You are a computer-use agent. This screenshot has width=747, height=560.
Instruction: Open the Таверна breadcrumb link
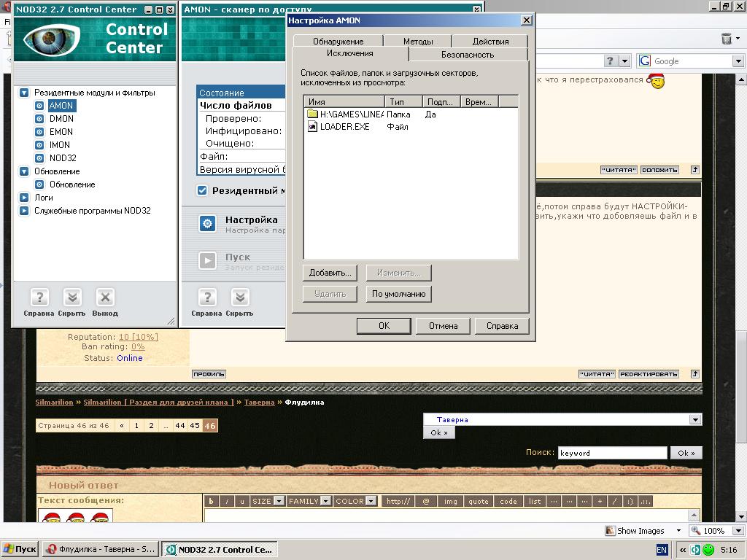pyautogui.click(x=259, y=402)
